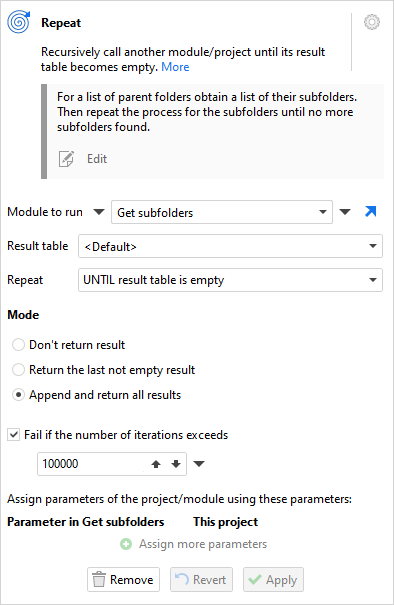This screenshot has height=605, width=394.
Task: Increase iteration limit with up arrow
Action: tap(156, 464)
